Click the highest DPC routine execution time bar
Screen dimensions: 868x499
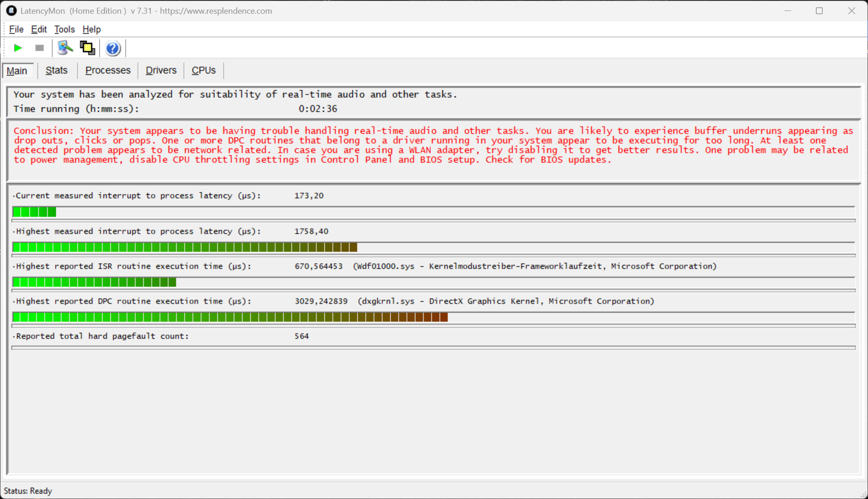click(x=230, y=317)
